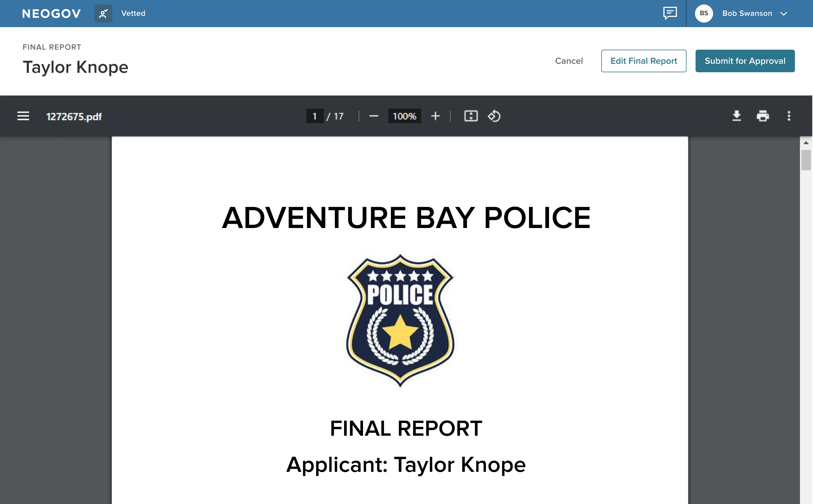This screenshot has height=504, width=813.
Task: Cancel the final report
Action: click(569, 61)
